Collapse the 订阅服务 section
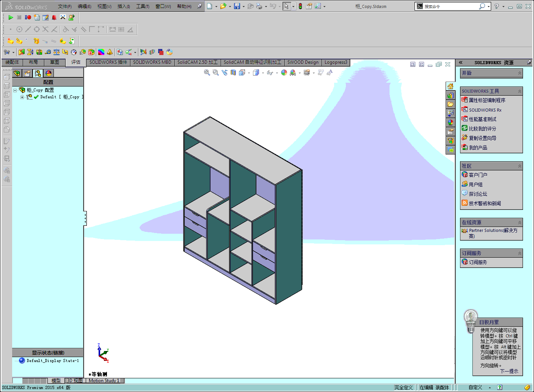 point(520,253)
